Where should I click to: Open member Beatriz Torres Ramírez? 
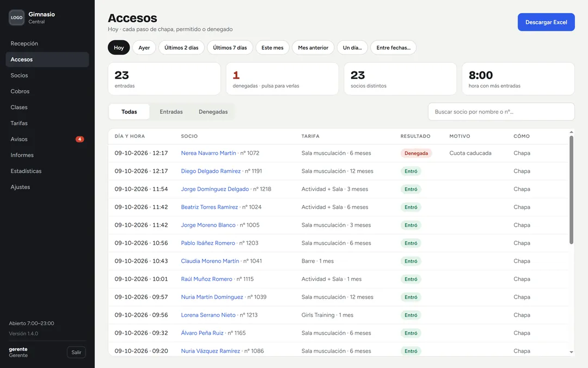point(209,207)
